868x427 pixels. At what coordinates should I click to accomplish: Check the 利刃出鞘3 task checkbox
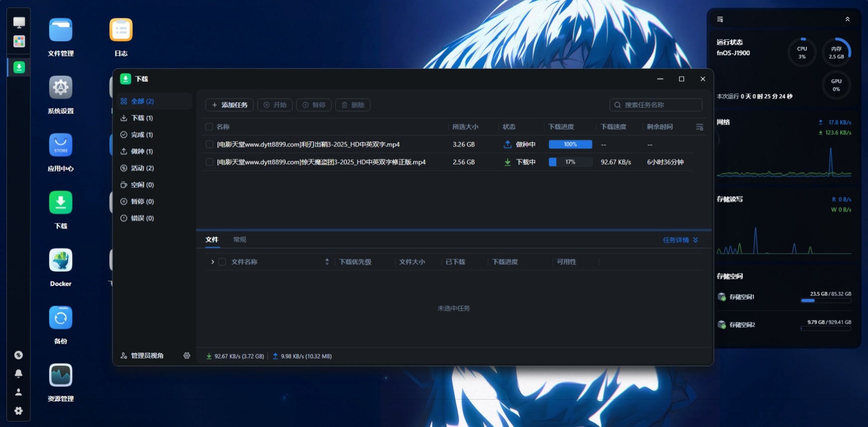pos(209,144)
